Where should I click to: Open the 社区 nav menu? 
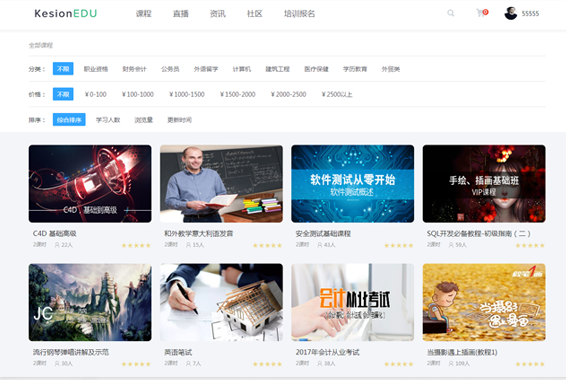click(x=254, y=14)
